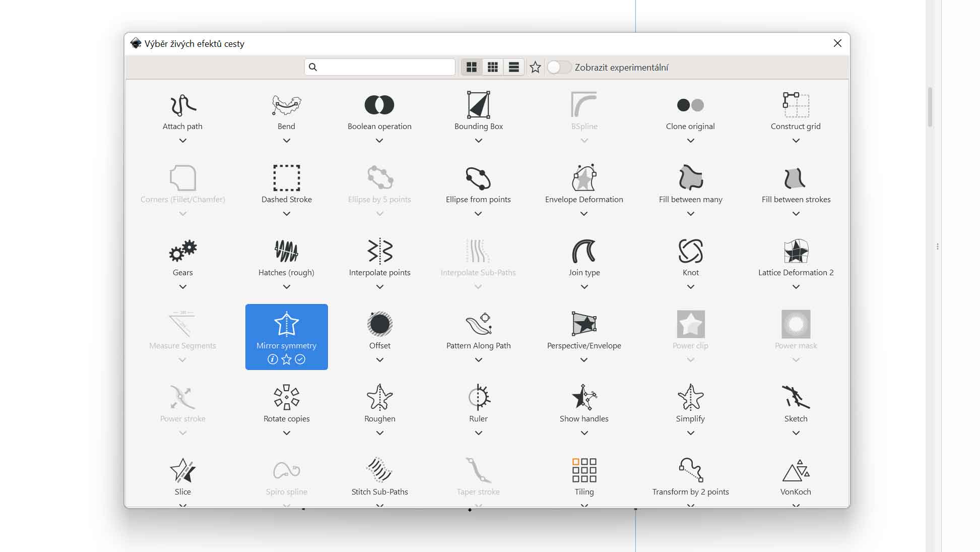Pick the Hatches (rough) effect icon
Image resolution: width=980 pixels, height=552 pixels.
click(286, 251)
